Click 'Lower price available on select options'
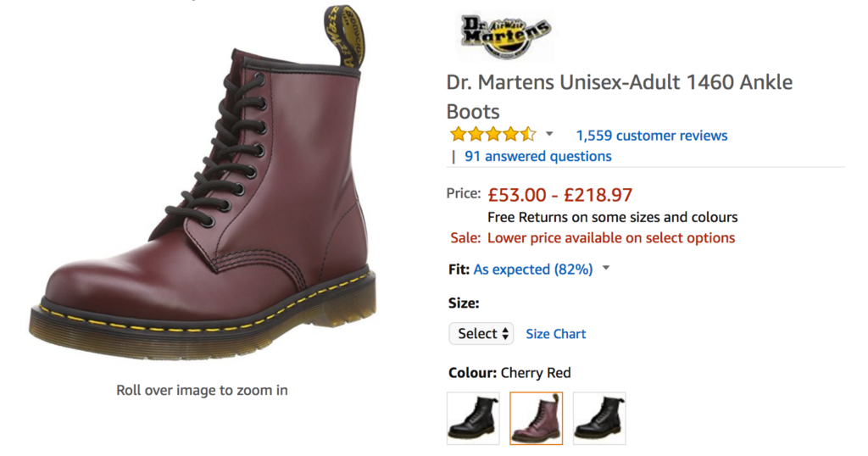 point(610,238)
